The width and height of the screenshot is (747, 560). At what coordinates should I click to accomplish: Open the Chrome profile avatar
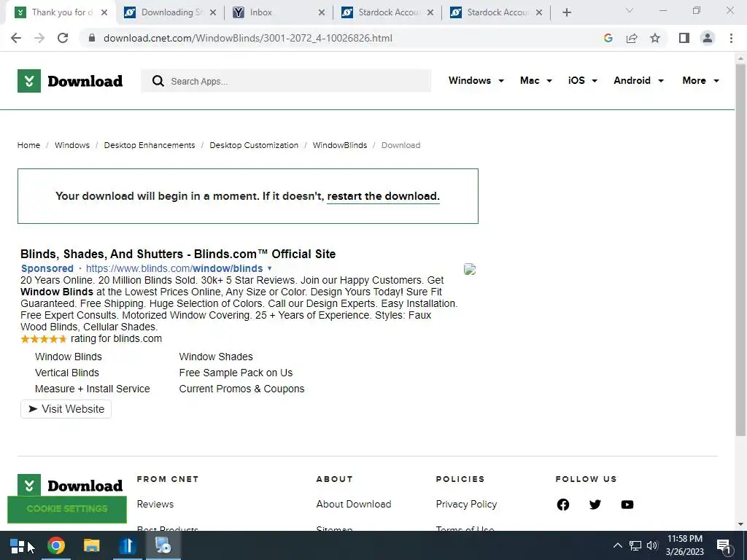[x=708, y=38]
